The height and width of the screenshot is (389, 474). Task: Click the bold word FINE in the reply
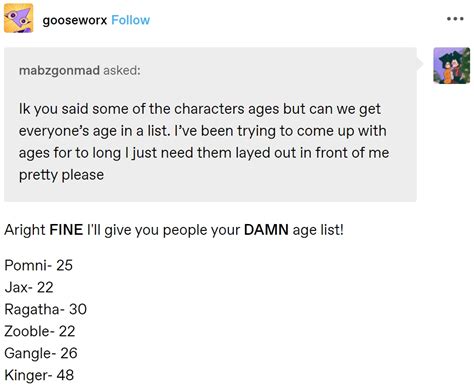pyautogui.click(x=66, y=230)
